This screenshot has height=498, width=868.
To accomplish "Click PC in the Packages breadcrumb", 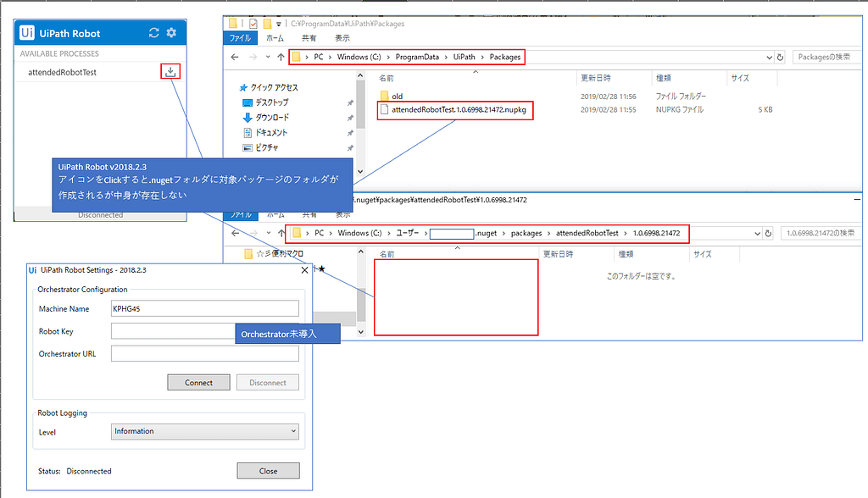I will (319, 57).
